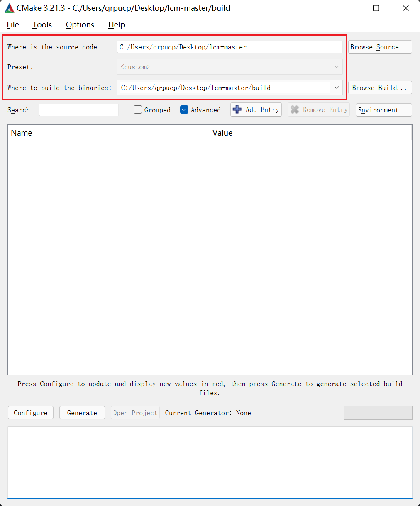The width and height of the screenshot is (420, 506).
Task: Click the Browse Build button
Action: [380, 88]
